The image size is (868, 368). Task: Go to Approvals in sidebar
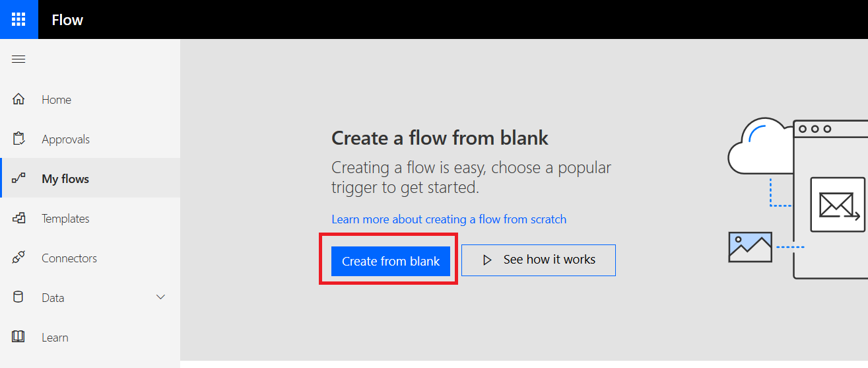tap(65, 139)
